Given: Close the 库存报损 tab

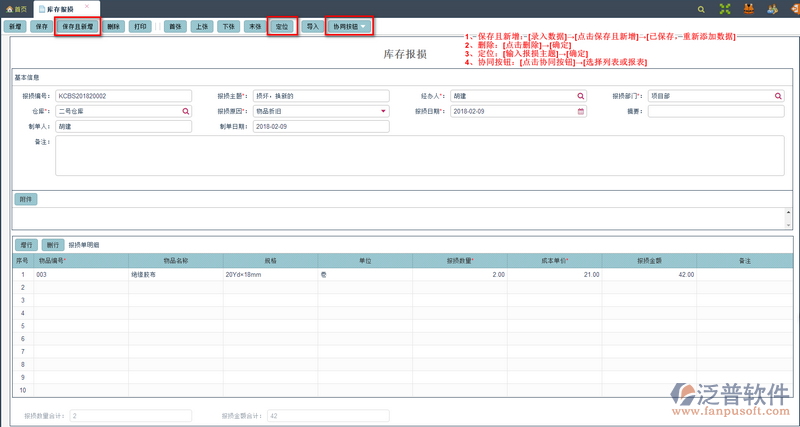Looking at the screenshot, I should click(x=87, y=6).
